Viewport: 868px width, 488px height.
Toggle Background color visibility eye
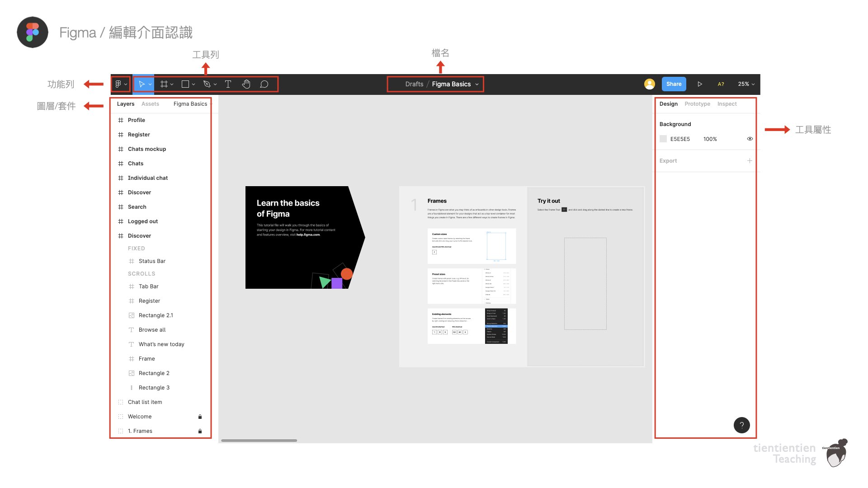750,139
